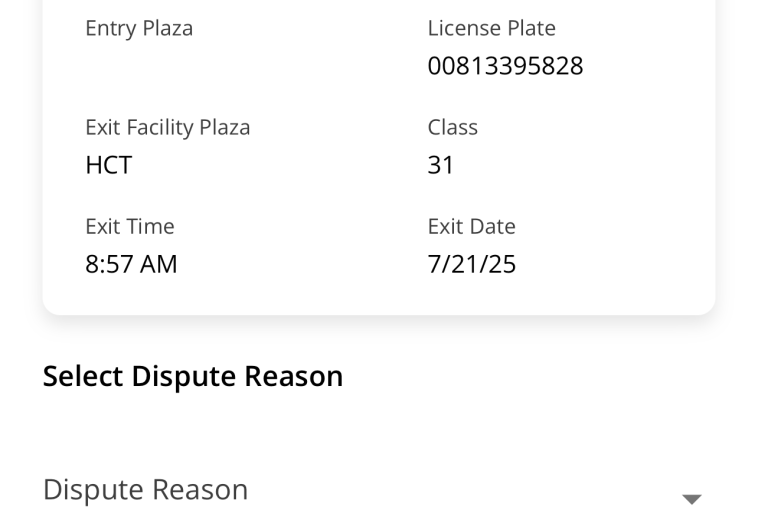The height and width of the screenshot is (520, 758).
Task: Tap the Entry Plaza label
Action: [139, 28]
